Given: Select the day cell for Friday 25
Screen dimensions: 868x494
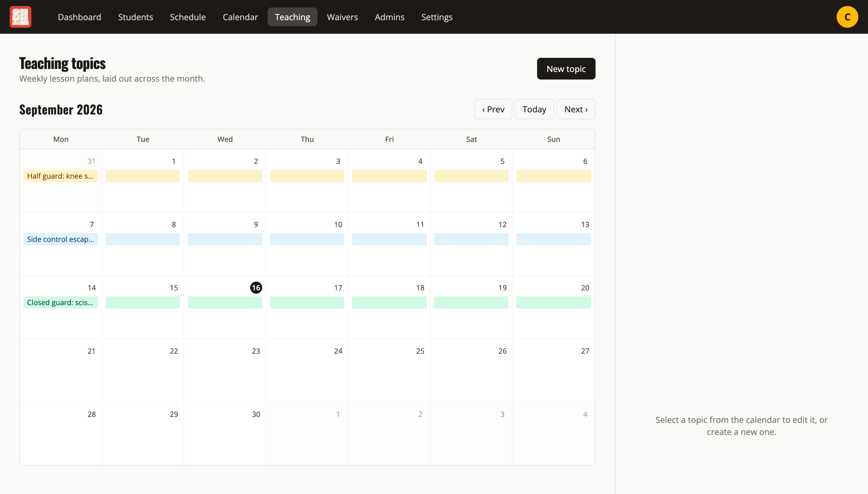Looking at the screenshot, I should [389, 371].
